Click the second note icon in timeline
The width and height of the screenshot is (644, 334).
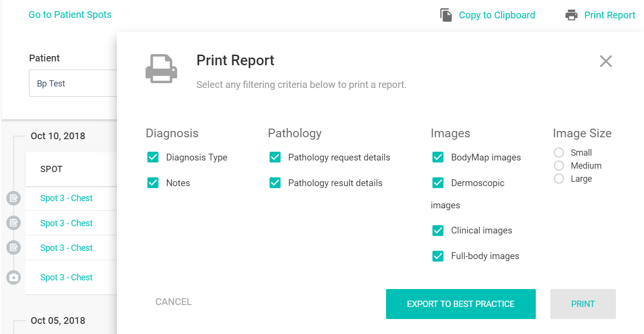click(x=14, y=223)
